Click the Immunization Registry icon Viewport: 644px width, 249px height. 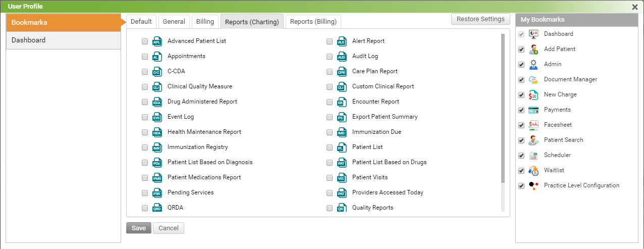click(157, 147)
